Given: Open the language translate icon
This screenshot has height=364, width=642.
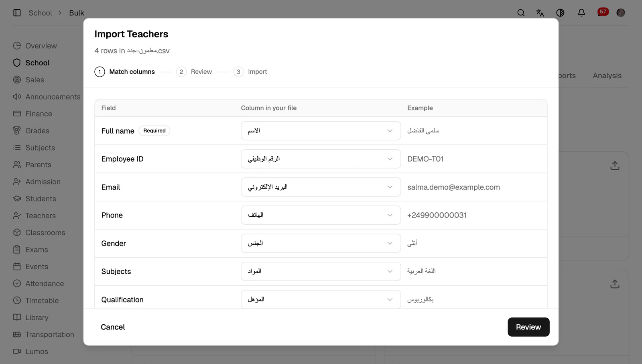Looking at the screenshot, I should (x=540, y=13).
